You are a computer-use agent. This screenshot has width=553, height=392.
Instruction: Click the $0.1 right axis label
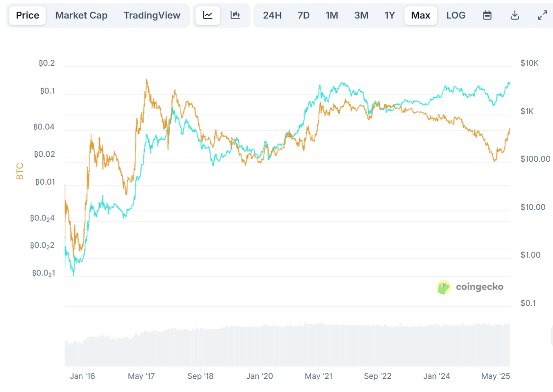click(528, 303)
